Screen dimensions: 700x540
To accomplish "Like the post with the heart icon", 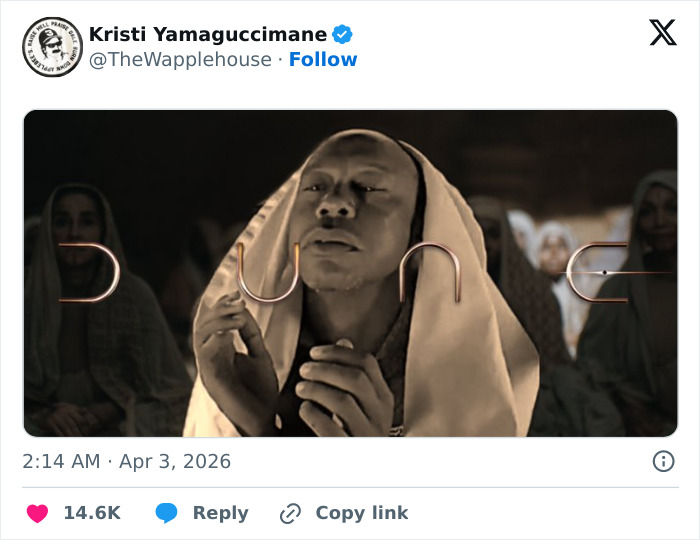I will tap(37, 513).
